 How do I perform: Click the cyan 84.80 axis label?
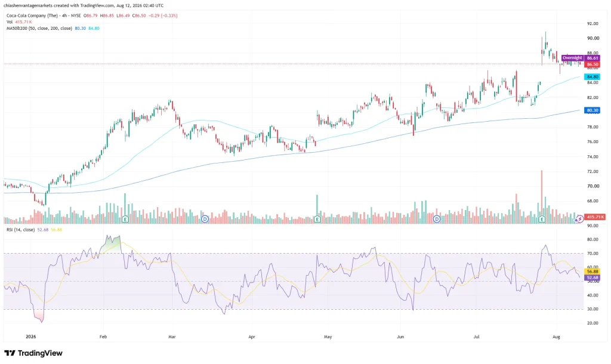coord(593,77)
